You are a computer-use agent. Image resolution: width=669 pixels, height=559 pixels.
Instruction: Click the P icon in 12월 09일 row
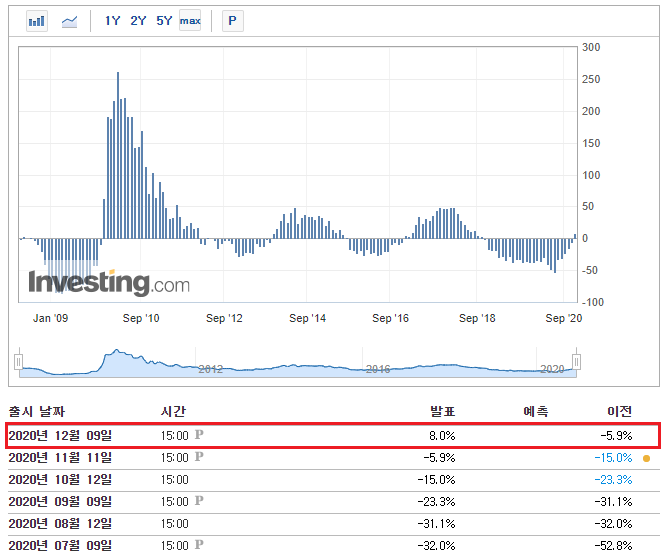tap(199, 434)
